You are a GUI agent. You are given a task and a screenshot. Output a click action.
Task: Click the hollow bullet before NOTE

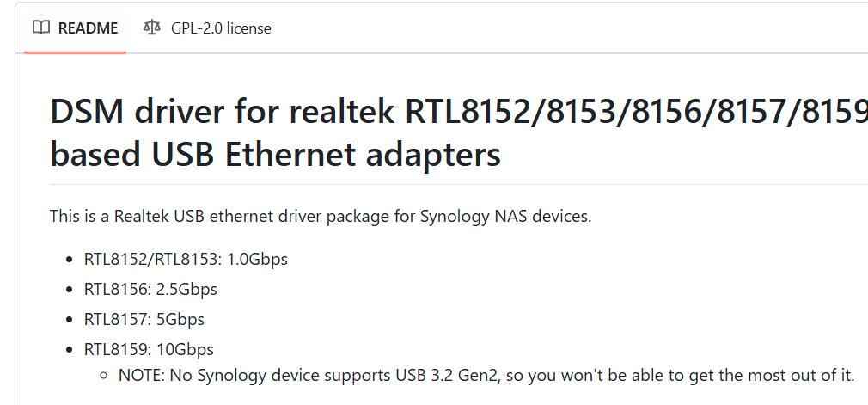point(104,376)
